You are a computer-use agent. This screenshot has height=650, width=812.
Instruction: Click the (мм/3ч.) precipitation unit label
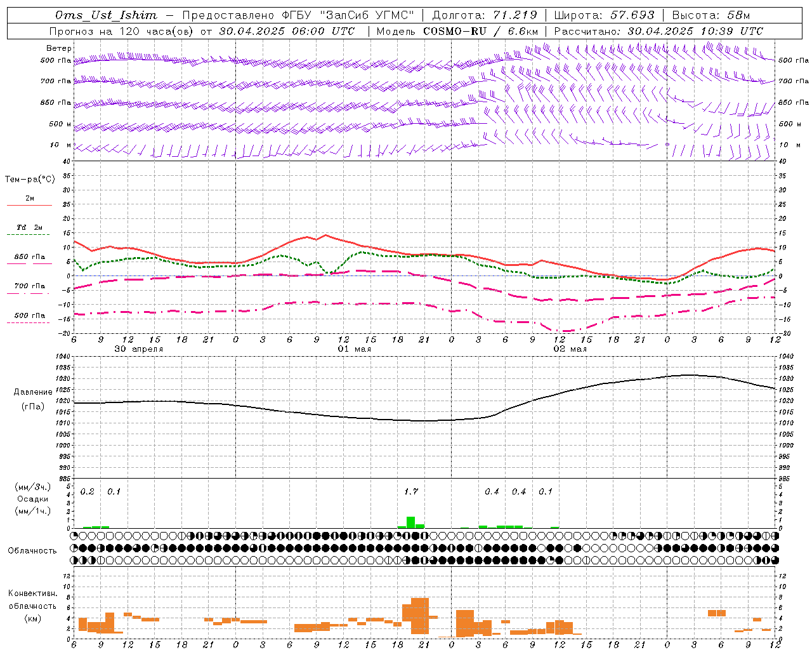(32, 487)
